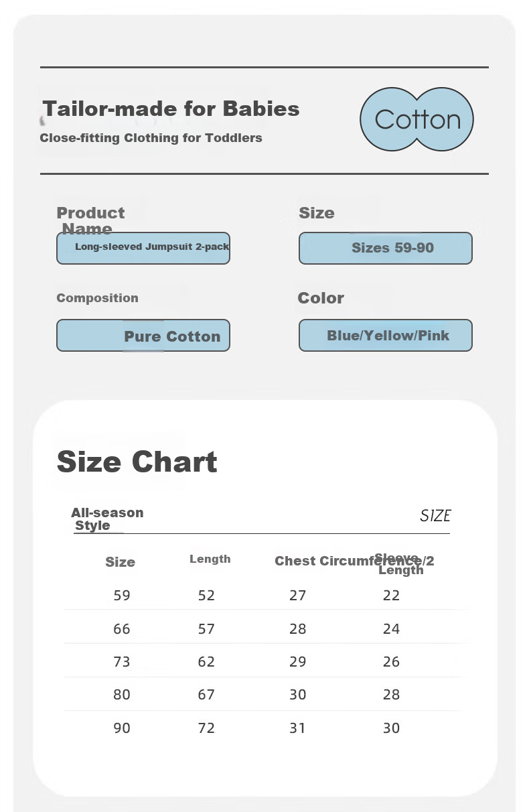Select the Pure Cotton composition box
529x812 pixels.
click(x=143, y=336)
